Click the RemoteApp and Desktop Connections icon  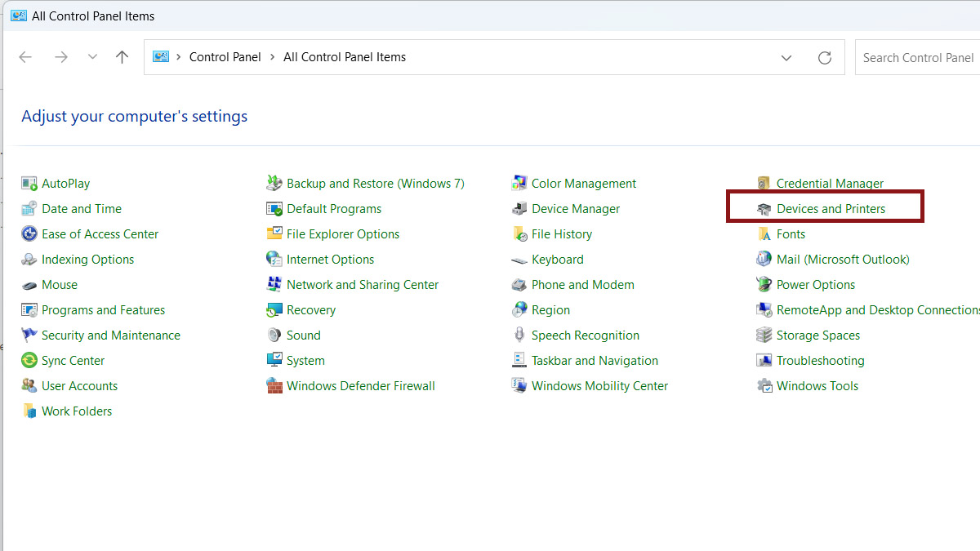coord(764,310)
